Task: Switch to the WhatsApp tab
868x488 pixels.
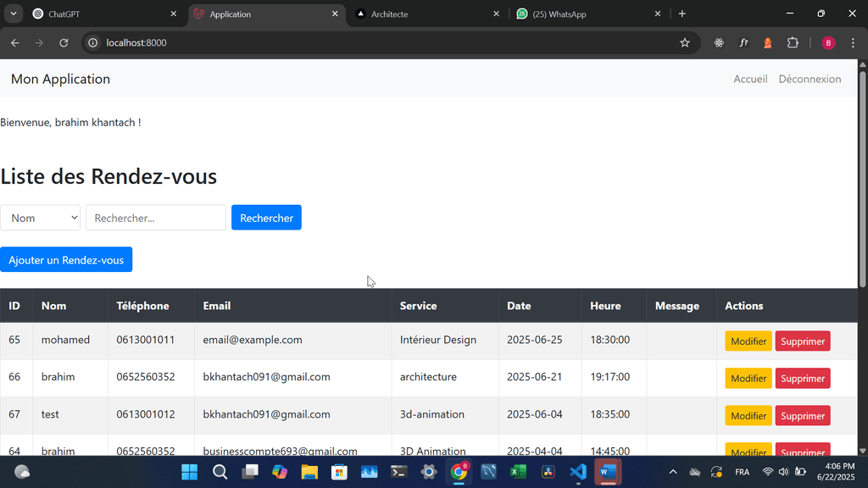Action: [587, 14]
